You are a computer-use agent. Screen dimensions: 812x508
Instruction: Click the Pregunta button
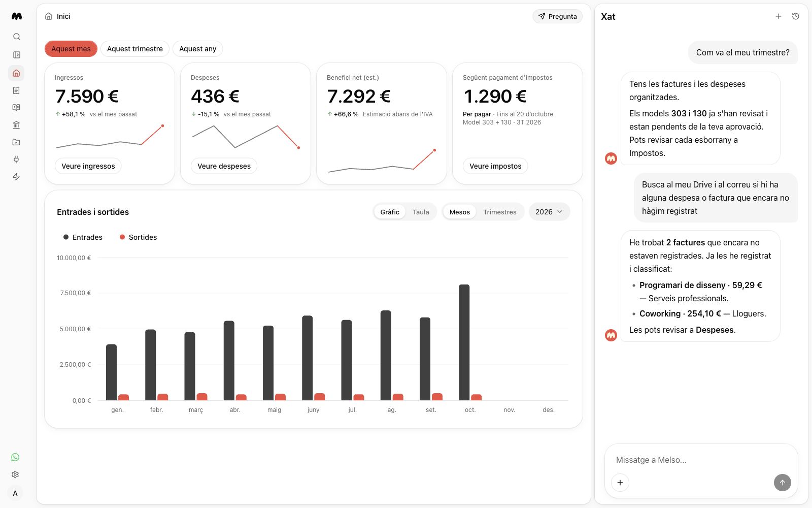557,16
